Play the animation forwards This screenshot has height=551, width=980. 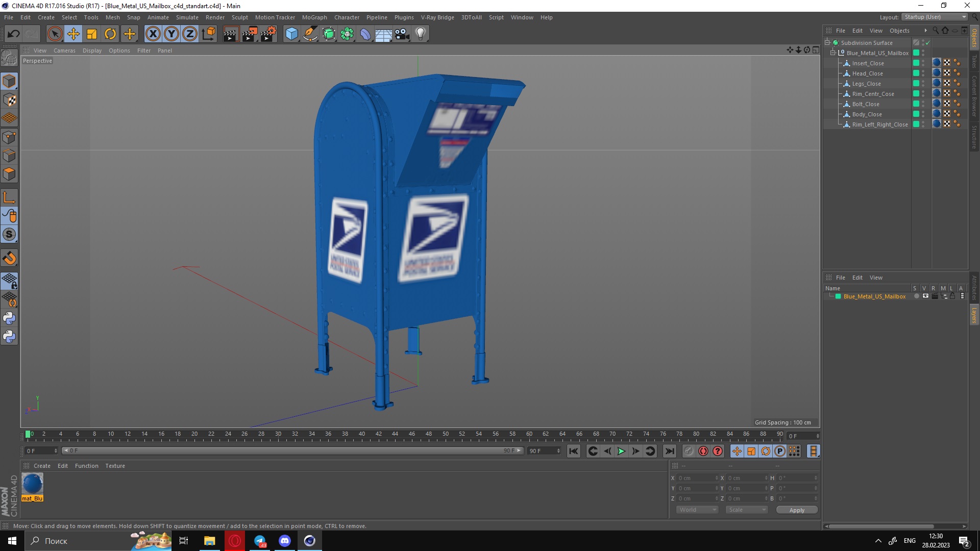[x=621, y=451]
